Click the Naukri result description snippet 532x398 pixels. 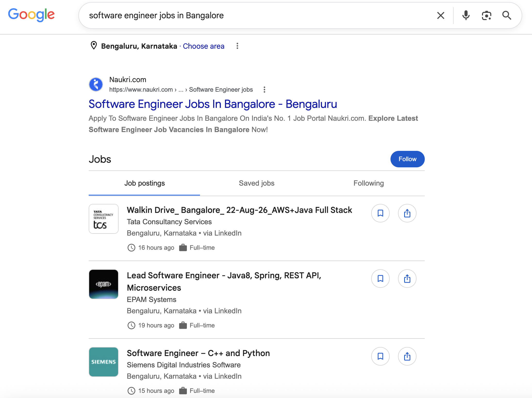coord(253,124)
